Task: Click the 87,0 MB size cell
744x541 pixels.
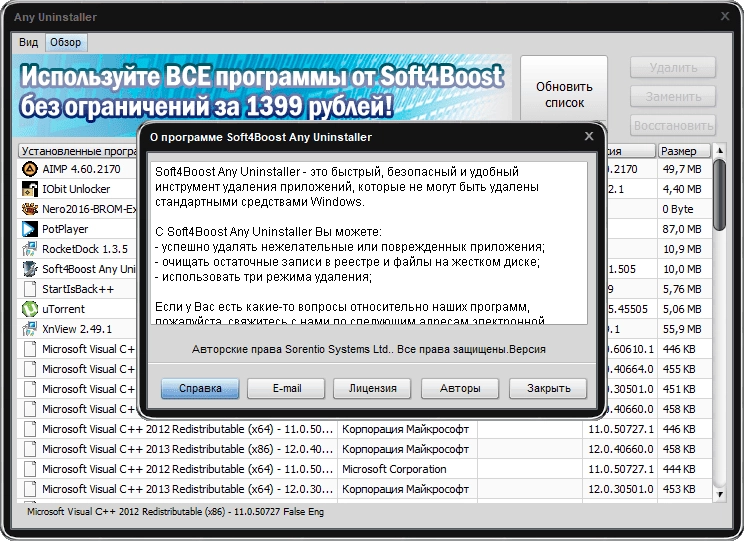Action: 682,229
